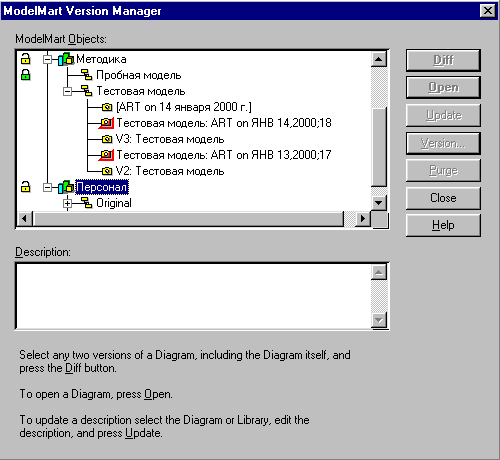Click the Close button

(x=443, y=198)
